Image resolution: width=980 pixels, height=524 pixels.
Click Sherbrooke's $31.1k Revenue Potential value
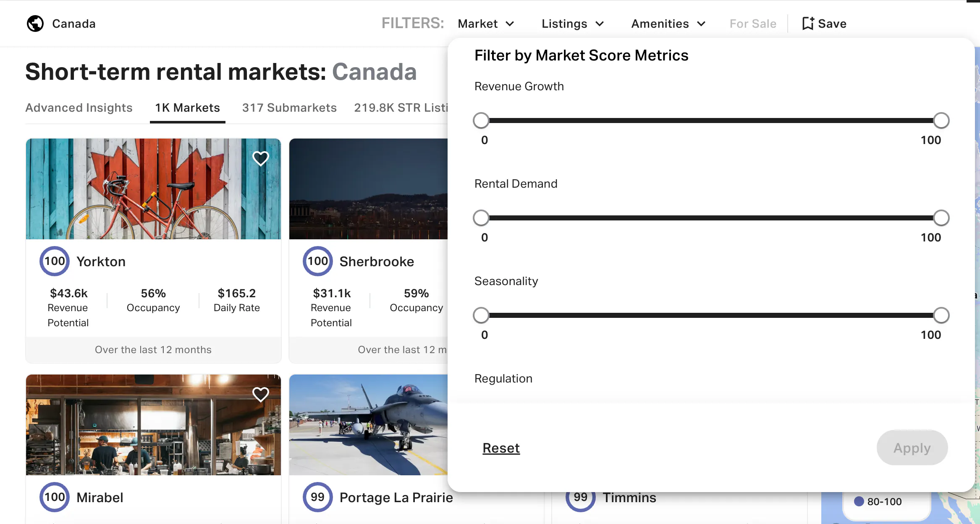coord(332,293)
